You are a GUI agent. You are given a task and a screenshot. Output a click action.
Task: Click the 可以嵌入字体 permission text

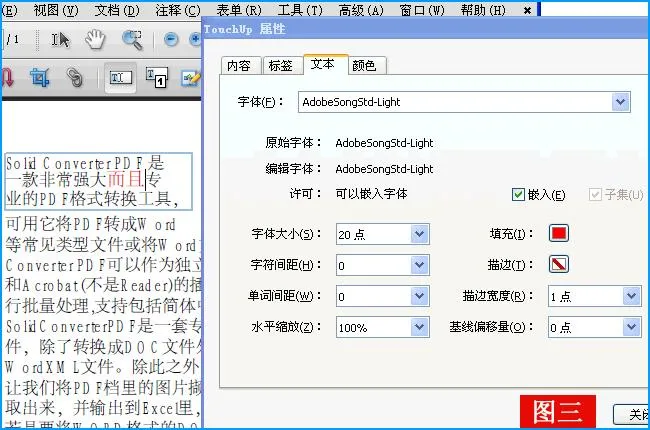coord(371,194)
